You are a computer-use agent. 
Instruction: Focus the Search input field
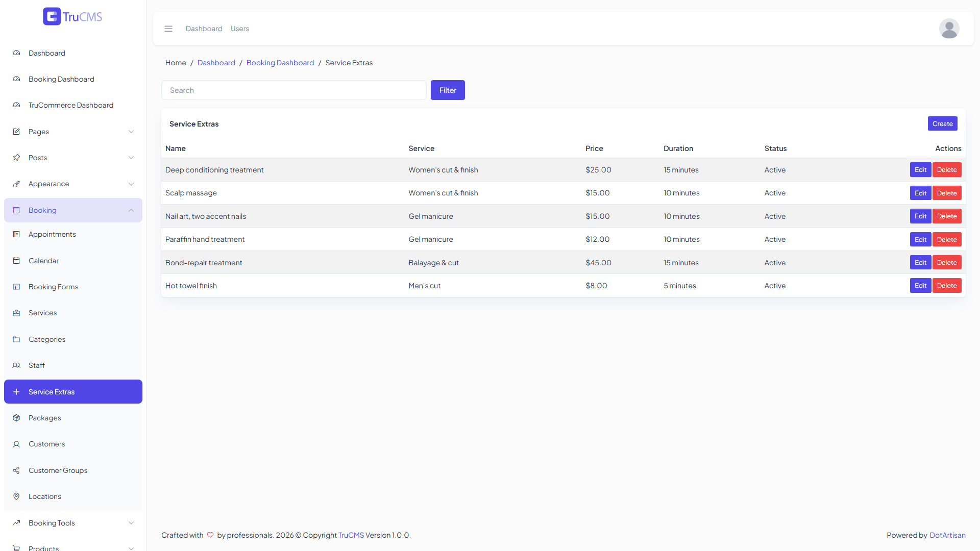(294, 90)
